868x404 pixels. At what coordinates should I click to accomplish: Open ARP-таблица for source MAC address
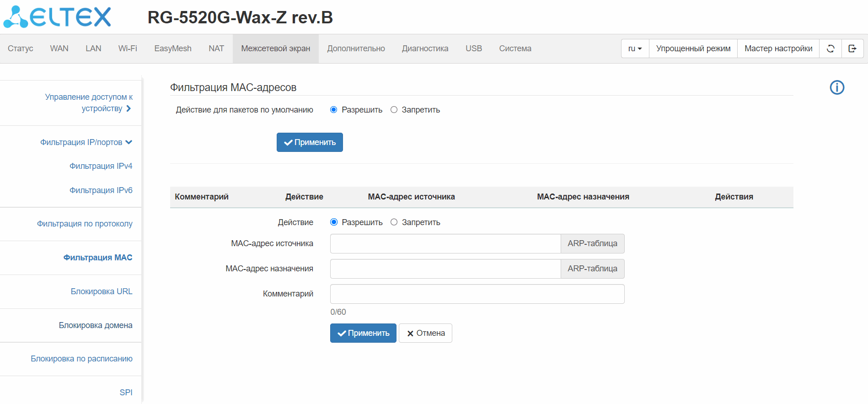pos(592,243)
